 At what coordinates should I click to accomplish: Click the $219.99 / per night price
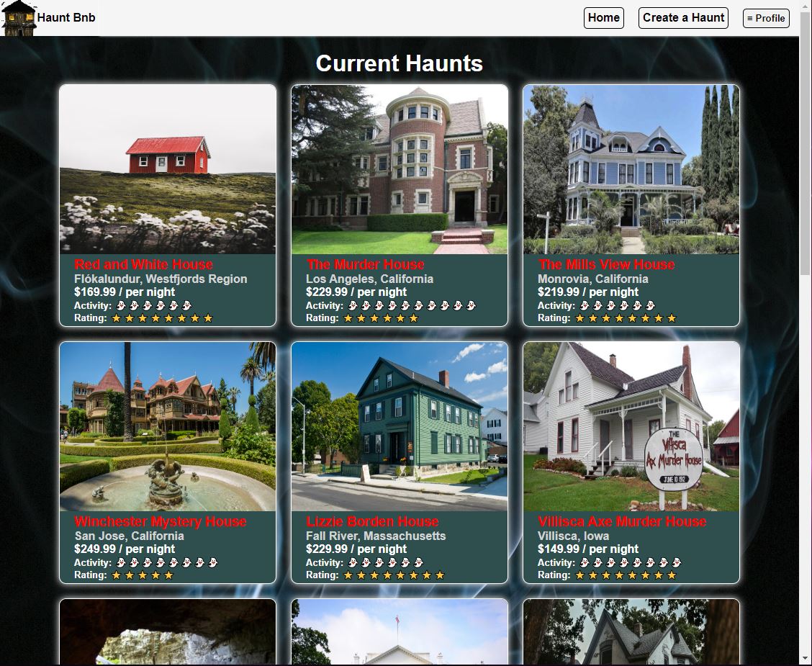coord(588,292)
